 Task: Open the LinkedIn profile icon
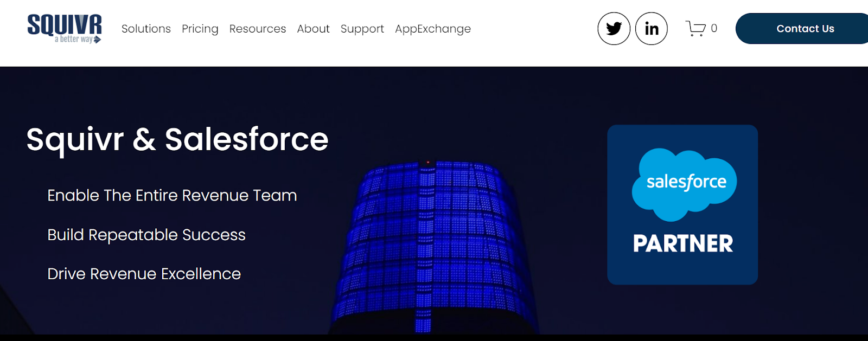pyautogui.click(x=652, y=29)
